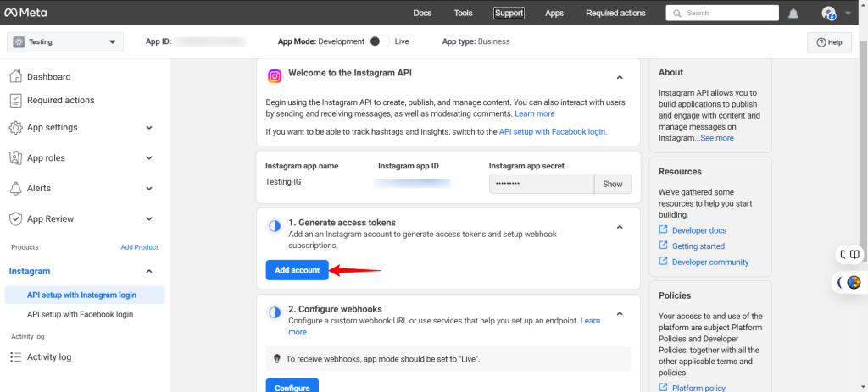The image size is (868, 392).
Task: Open the profile avatar menu
Action: tap(829, 14)
